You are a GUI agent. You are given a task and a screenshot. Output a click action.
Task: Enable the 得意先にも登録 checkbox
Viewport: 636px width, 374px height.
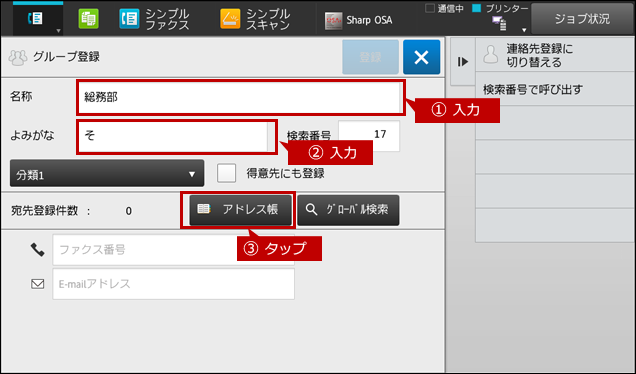click(226, 173)
